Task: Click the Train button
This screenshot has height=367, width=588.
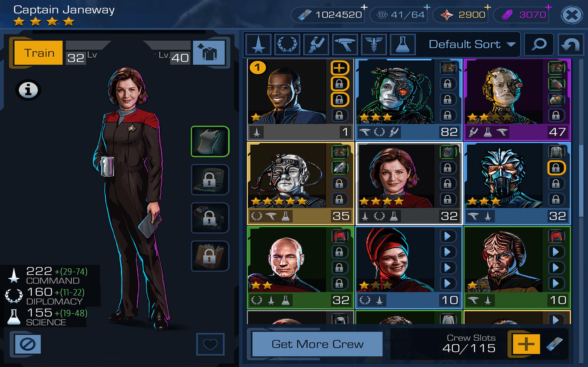Action: pyautogui.click(x=38, y=53)
